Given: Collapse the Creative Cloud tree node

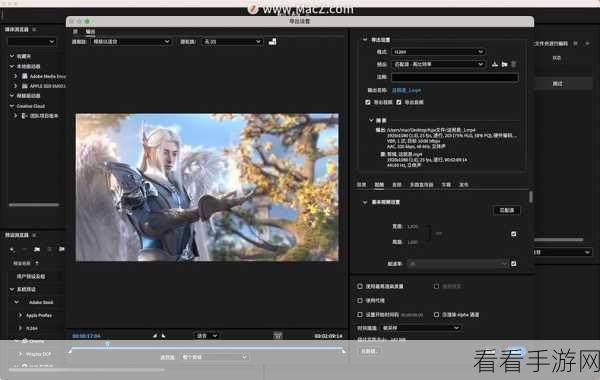Looking at the screenshot, I should click(x=12, y=106).
